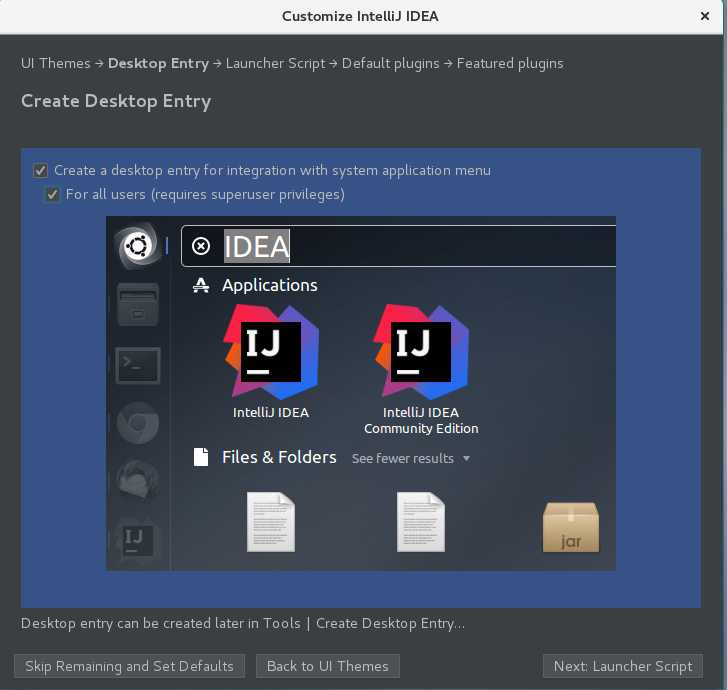Proceed to Next: Launcher Script
This screenshot has width=727, height=690.
pos(623,666)
